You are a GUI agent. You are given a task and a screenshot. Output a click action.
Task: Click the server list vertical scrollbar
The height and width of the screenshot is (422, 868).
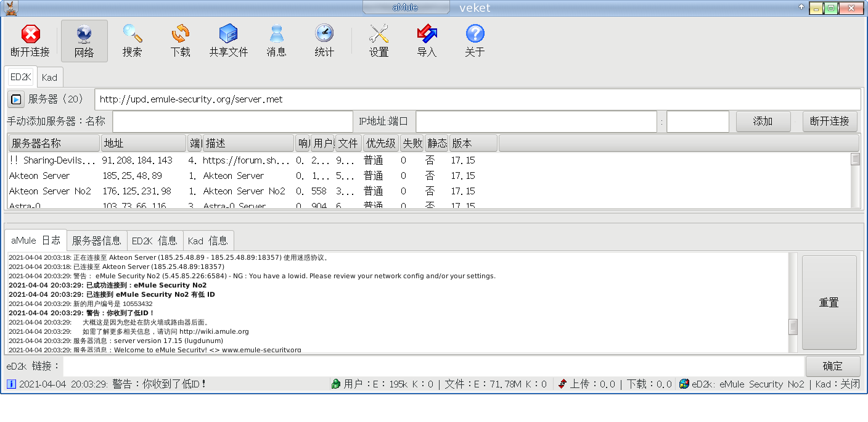855,180
